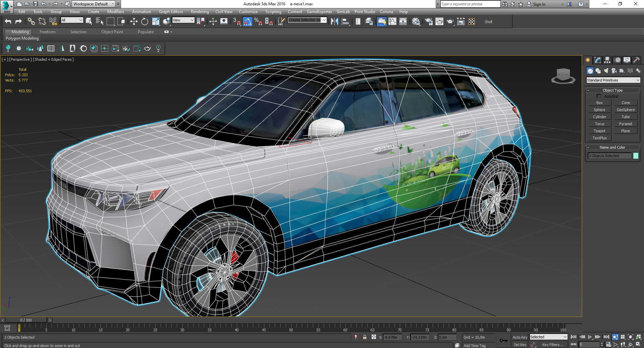Open the Rendered Frame Window icon
The height and width of the screenshot is (348, 644).
coord(439,21)
